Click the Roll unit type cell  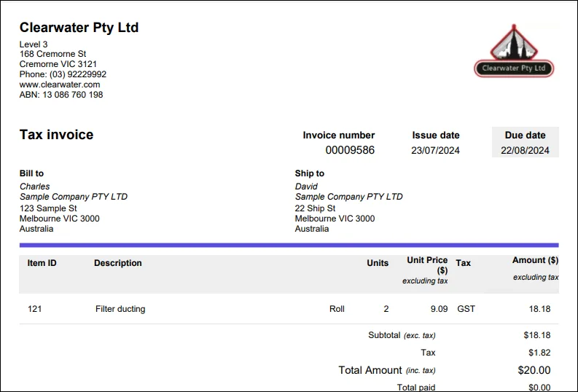click(337, 309)
